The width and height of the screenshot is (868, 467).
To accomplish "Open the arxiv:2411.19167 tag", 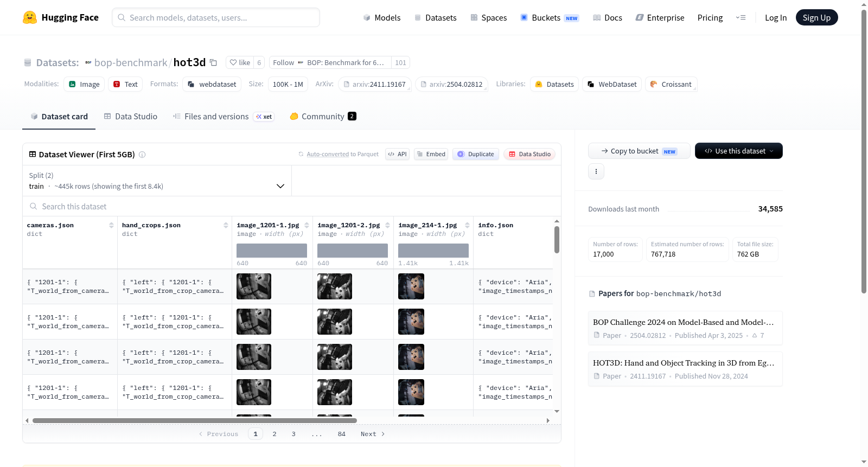I will coord(374,85).
